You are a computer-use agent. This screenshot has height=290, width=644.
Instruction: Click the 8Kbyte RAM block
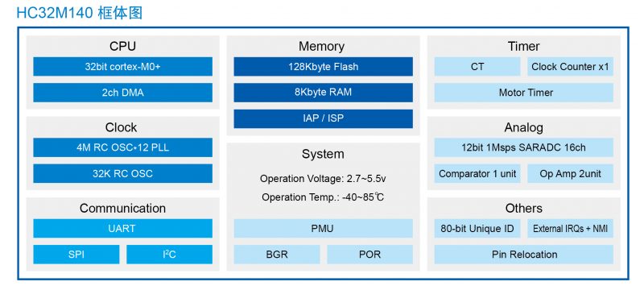point(324,93)
